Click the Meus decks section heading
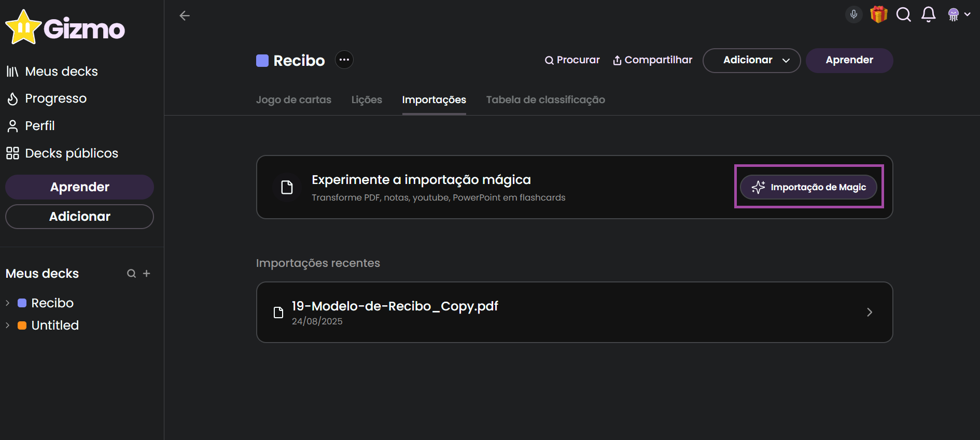Screen dimensions: 980x440 [42, 274]
